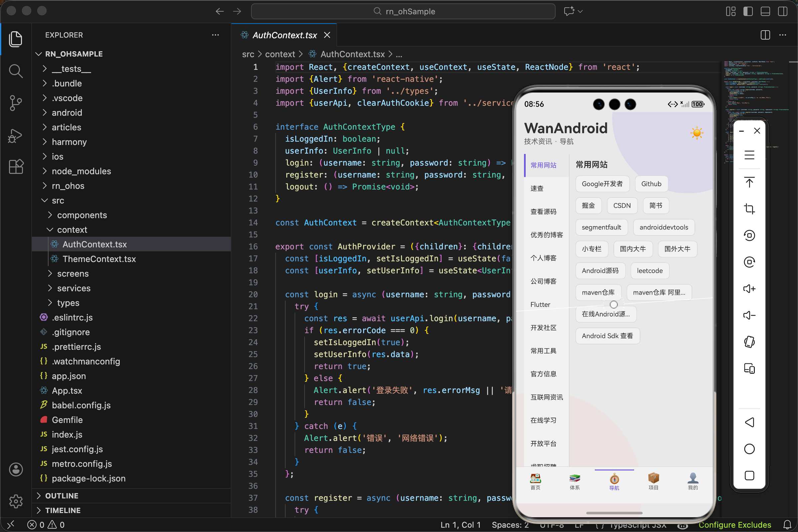Screen dimensions: 798x532
Task: Open the Copilot chat icon in title bar
Action: coord(569,11)
